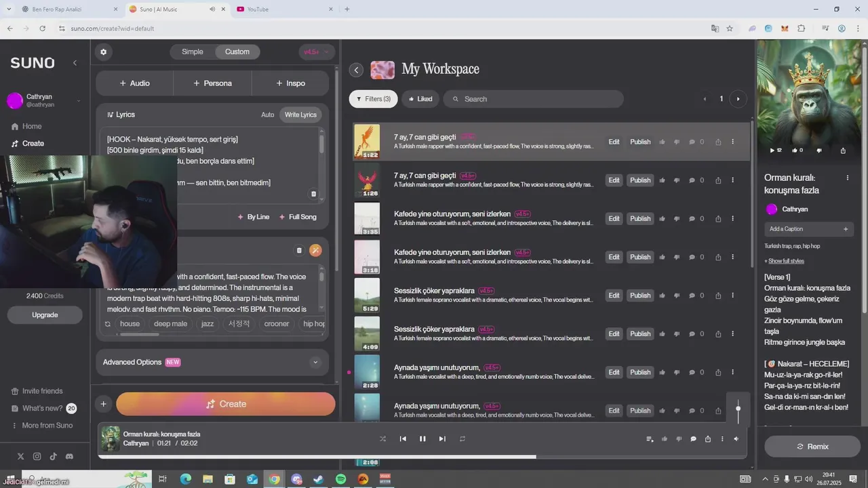Clear style with trash icon beside magic wand
Screen dimensions: 868x488
(299, 251)
